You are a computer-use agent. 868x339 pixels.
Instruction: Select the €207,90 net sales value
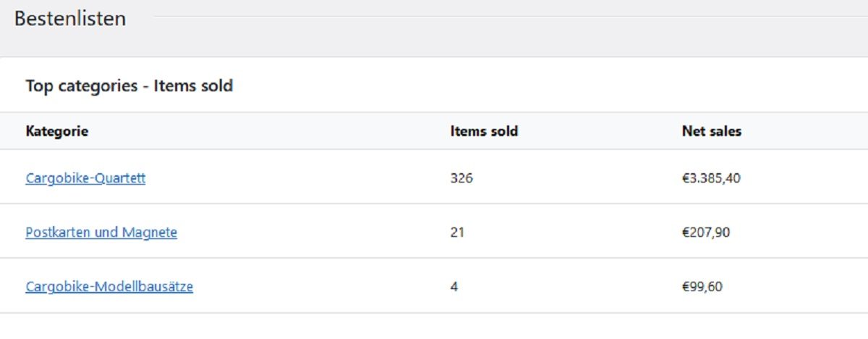[x=705, y=233]
